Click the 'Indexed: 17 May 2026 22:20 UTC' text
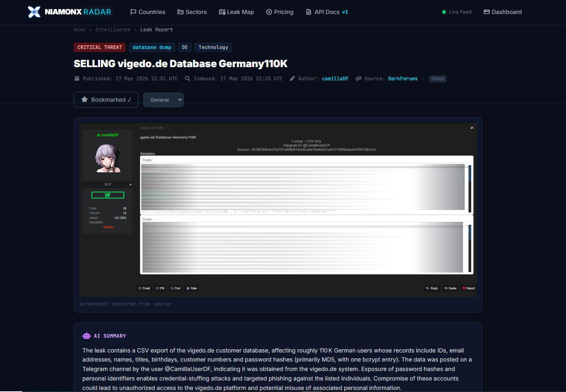566x392 pixels. (x=238, y=79)
